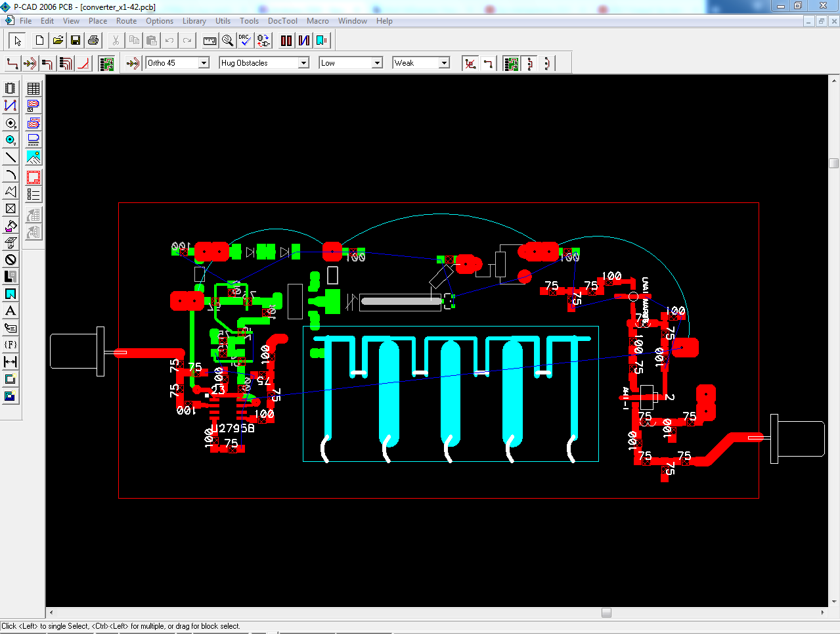Viewport: 840px width, 634px height.
Task: Open the DocTool menu
Action: point(282,21)
